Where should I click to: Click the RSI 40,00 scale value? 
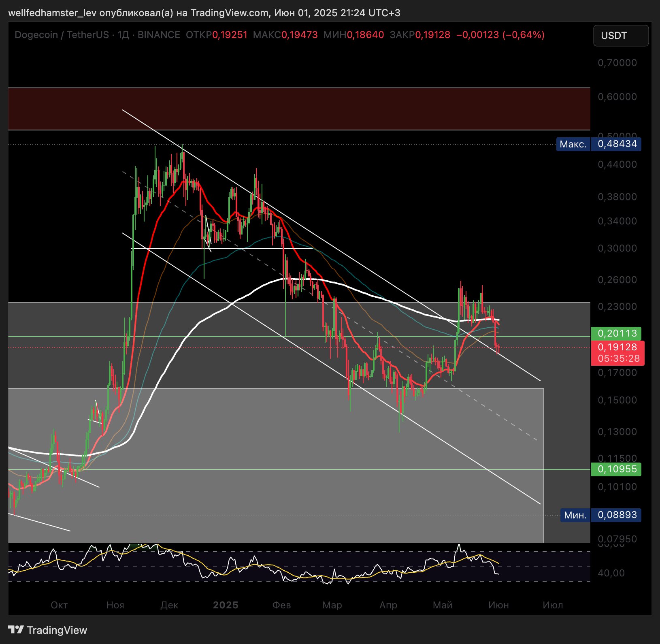[x=611, y=573]
